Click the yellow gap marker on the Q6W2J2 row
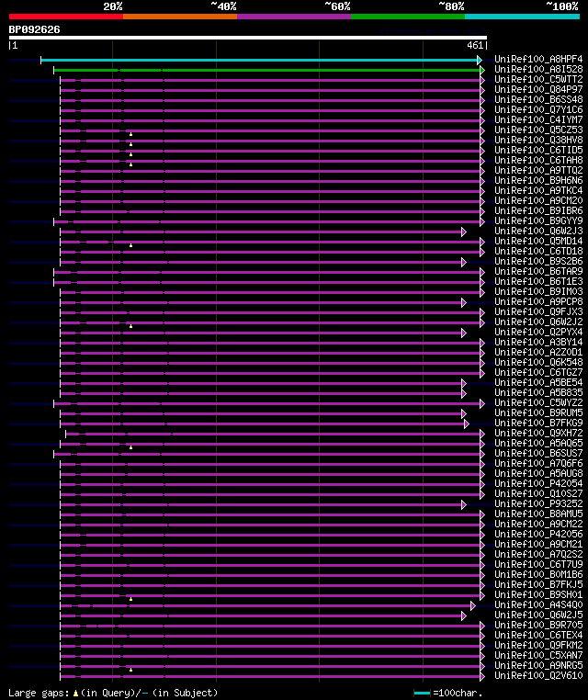This screenshot has width=588, height=700. (x=130, y=326)
